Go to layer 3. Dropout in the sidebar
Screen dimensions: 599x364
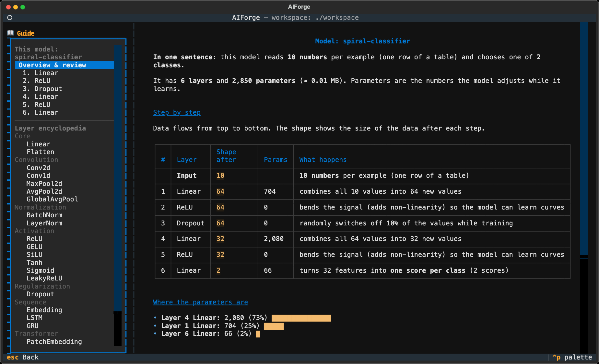(42, 89)
